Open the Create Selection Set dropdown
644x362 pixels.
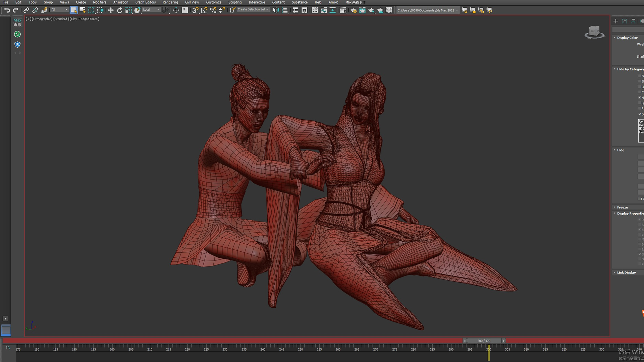[253, 10]
